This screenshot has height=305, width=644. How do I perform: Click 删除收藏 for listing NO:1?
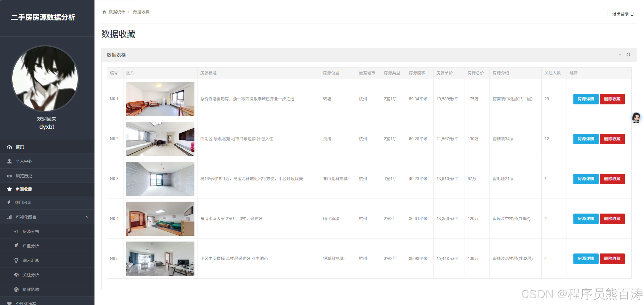(x=612, y=99)
